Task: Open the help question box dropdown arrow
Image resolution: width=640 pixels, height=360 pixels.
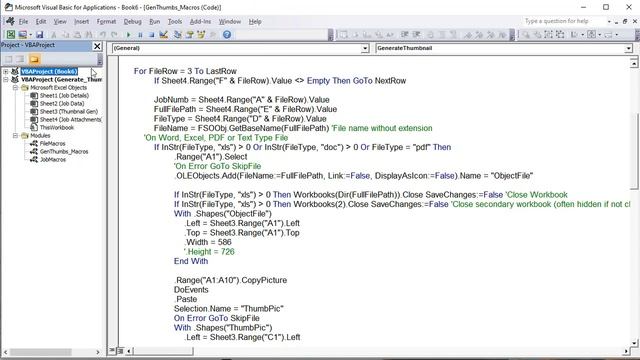Action: 609,21
